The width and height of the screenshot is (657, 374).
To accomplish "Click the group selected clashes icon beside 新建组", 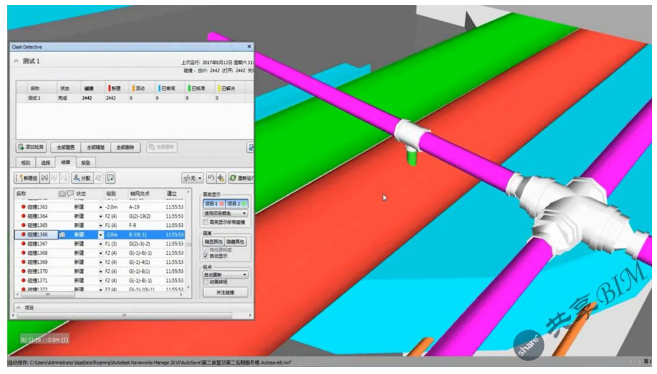I will 44,178.
